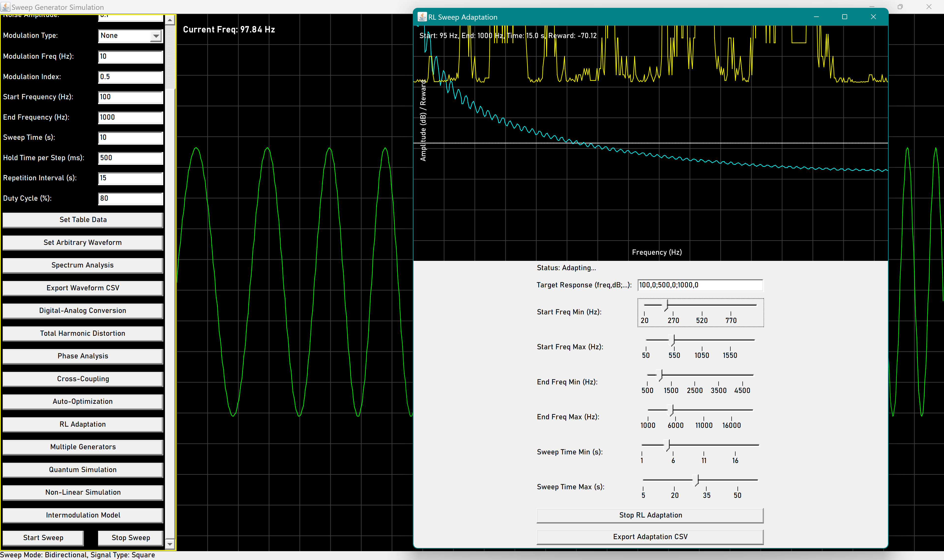Restore down the main Sweep Generator window
The width and height of the screenshot is (944, 560).
click(900, 7)
